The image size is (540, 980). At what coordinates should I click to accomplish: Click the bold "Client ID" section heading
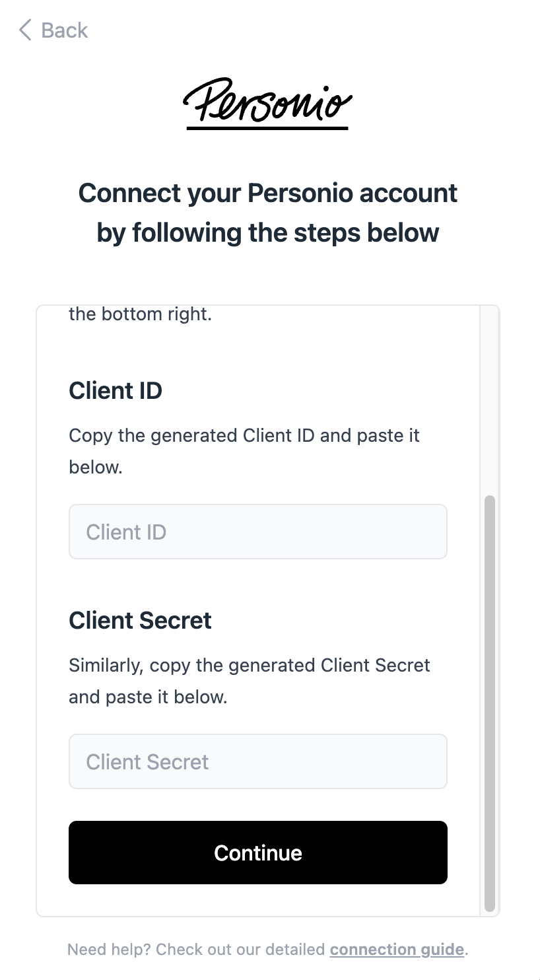(x=116, y=391)
